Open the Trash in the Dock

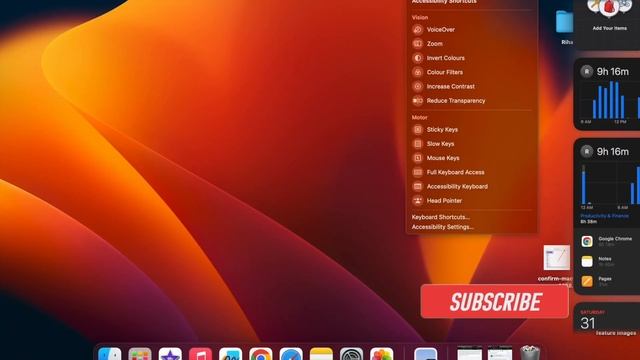click(x=530, y=353)
